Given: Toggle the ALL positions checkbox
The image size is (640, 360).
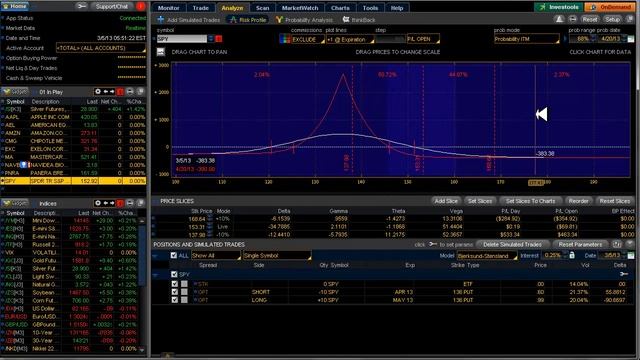Looking at the screenshot, I should click(x=173, y=255).
